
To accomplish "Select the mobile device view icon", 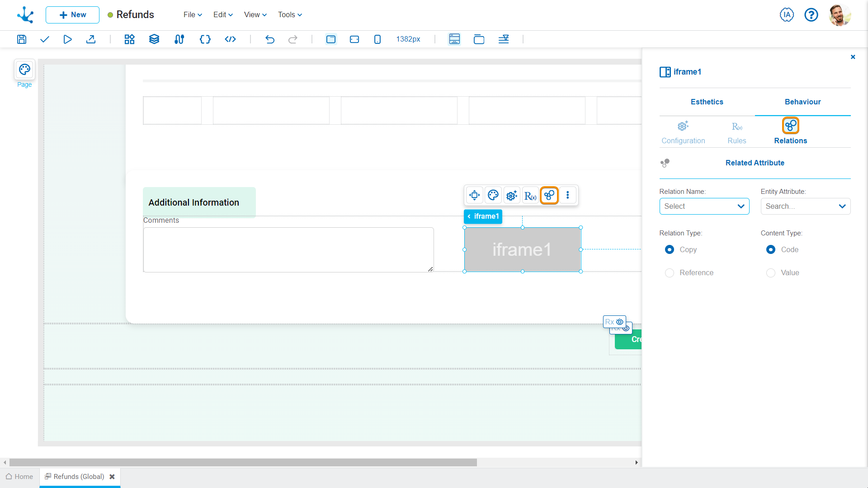I will [377, 39].
